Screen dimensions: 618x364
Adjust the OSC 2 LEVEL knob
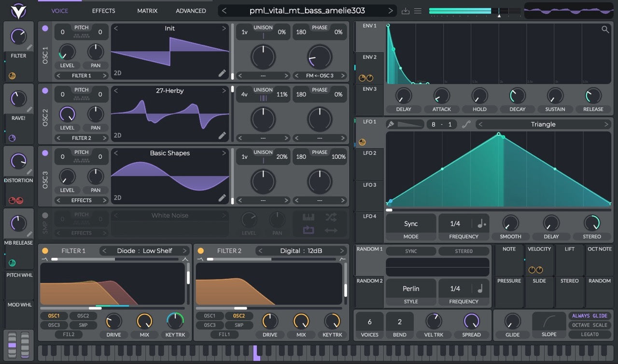point(67,114)
